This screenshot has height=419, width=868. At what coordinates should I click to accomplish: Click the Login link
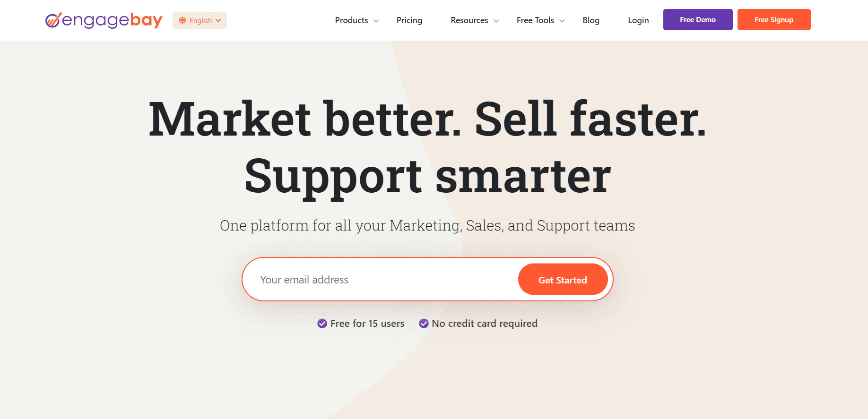tap(638, 20)
